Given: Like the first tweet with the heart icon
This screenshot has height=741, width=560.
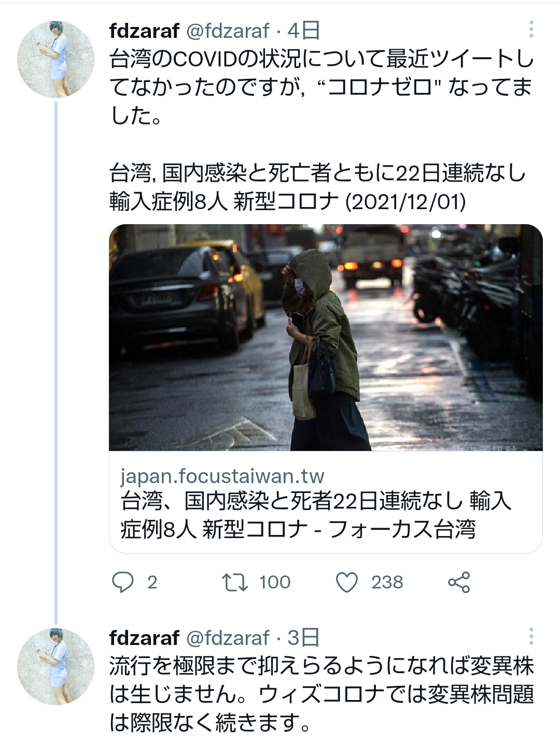Looking at the screenshot, I should click(347, 582).
